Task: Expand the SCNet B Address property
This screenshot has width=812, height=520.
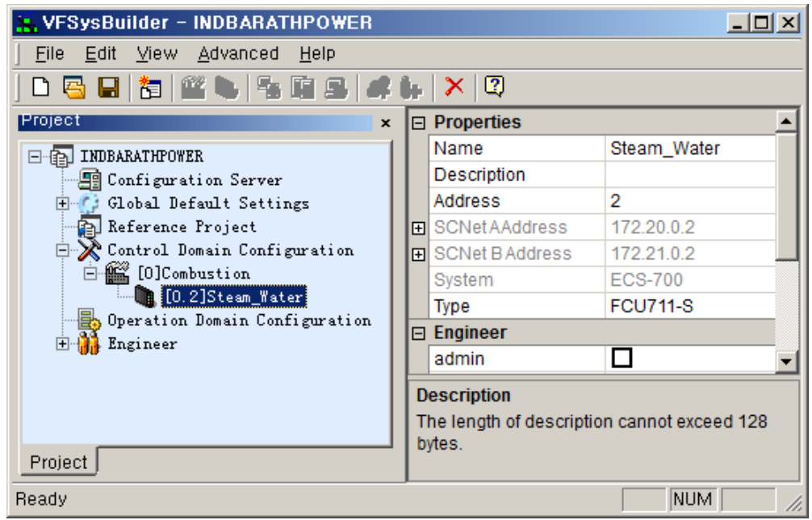Action: click(418, 254)
